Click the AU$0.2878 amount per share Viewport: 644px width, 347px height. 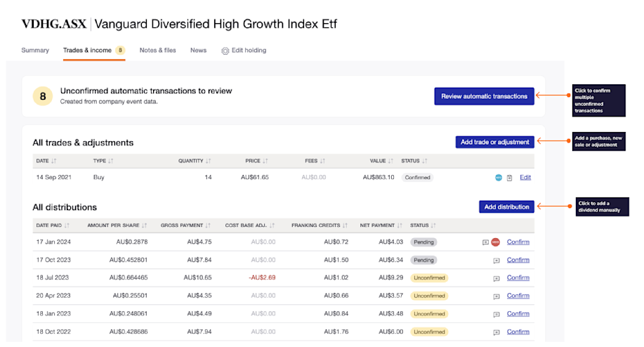(132, 242)
